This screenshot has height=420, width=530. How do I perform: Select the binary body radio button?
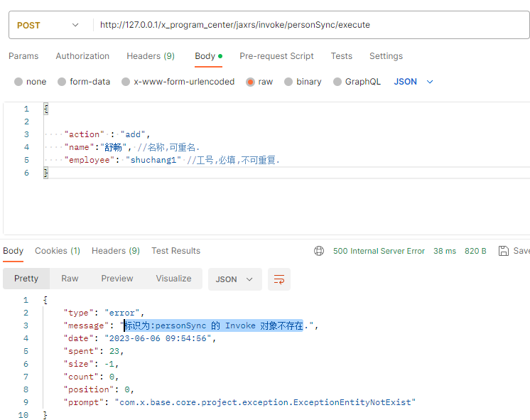288,82
